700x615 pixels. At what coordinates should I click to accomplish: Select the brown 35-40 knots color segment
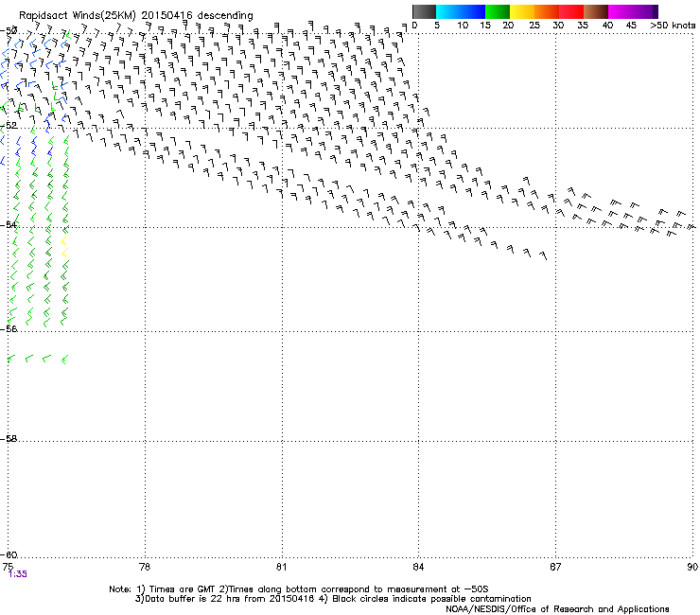coord(596,11)
